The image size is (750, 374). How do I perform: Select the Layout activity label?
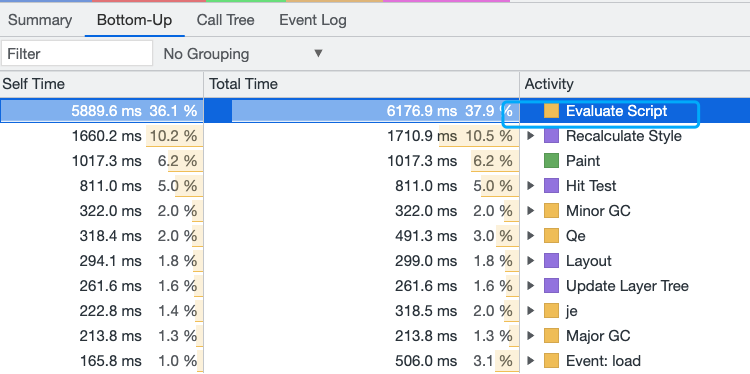pyautogui.click(x=589, y=261)
